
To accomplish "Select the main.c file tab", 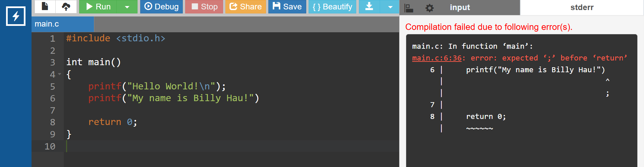I will point(63,24).
